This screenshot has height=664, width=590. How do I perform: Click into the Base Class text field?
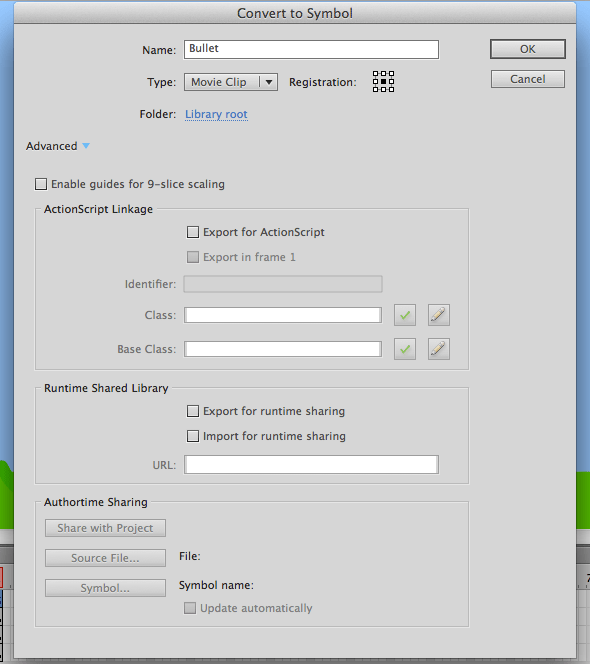(x=283, y=349)
